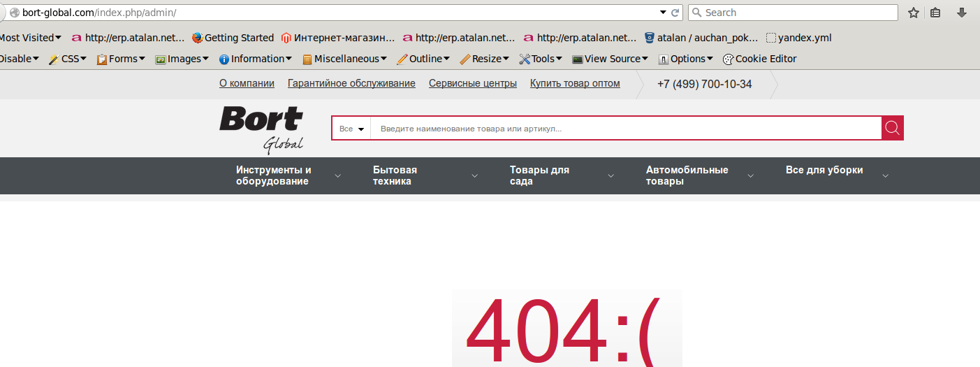Click Magento icon of Интернет-магазин bookmark
Screen dimensions: 980x367
pos(286,38)
